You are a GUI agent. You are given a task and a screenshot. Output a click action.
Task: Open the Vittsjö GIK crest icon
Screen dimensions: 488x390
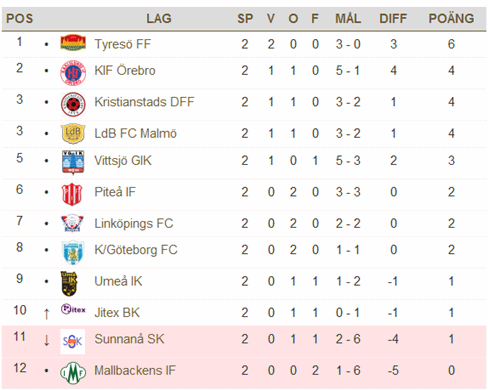[x=73, y=162]
